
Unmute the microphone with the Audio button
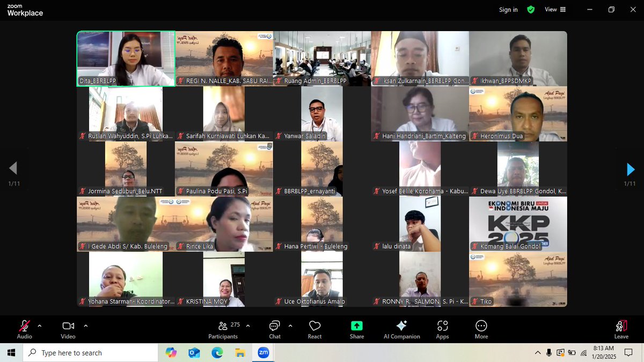pos(24,329)
